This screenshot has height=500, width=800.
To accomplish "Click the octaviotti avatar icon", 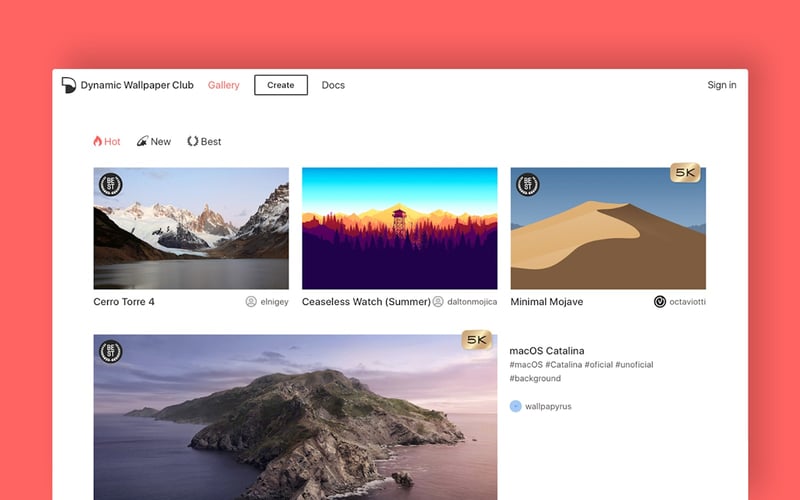I will pyautogui.click(x=660, y=302).
